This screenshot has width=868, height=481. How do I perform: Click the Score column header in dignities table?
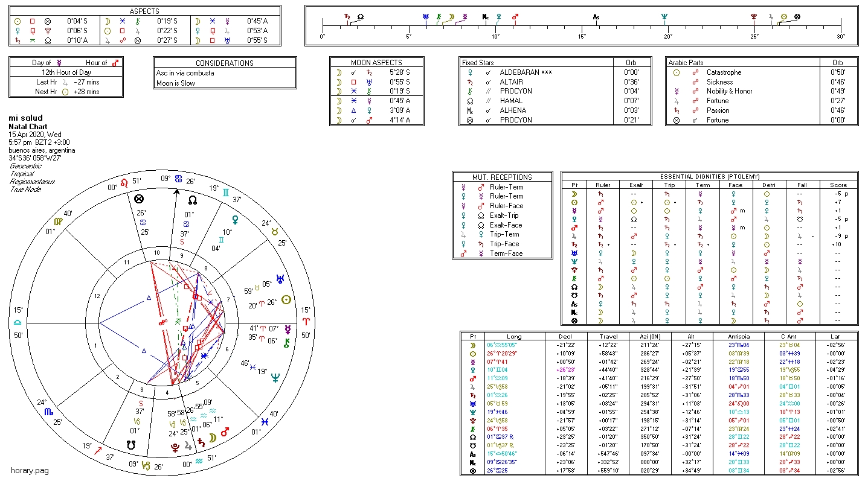[838, 185]
